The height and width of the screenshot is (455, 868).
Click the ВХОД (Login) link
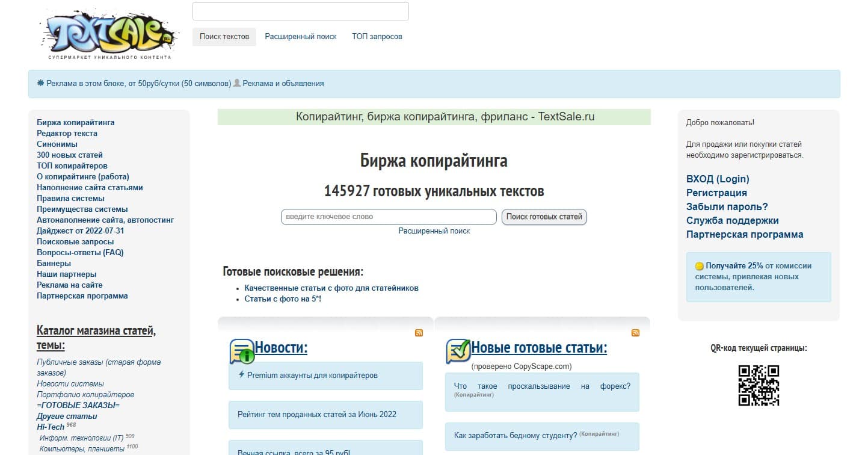(718, 179)
